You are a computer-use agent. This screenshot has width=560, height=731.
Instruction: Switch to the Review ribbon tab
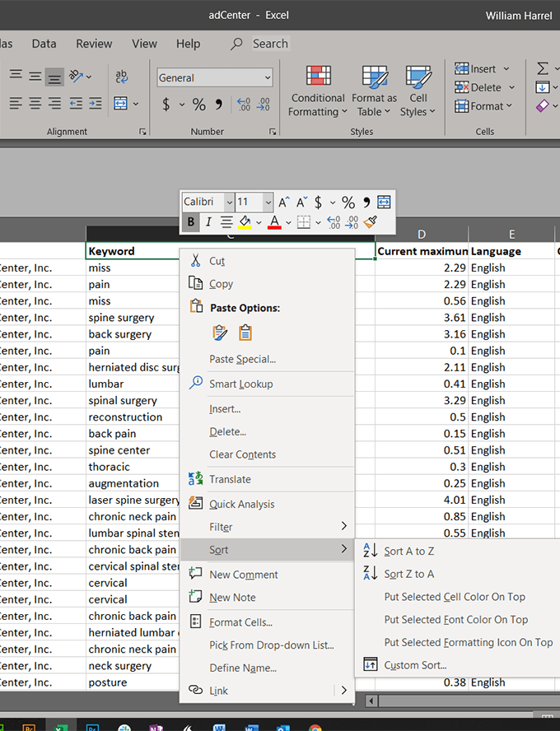(94, 44)
